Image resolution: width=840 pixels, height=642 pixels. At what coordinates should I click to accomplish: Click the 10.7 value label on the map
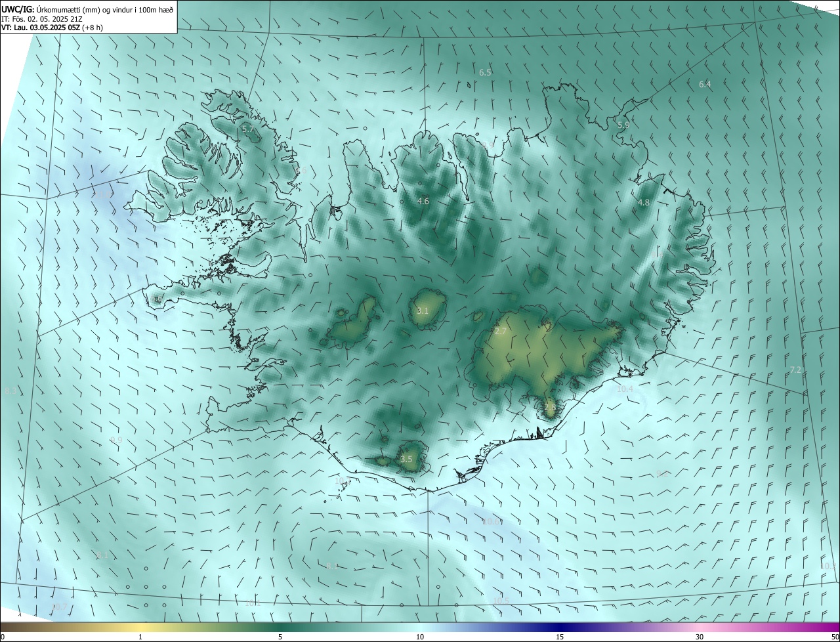(x=59, y=607)
